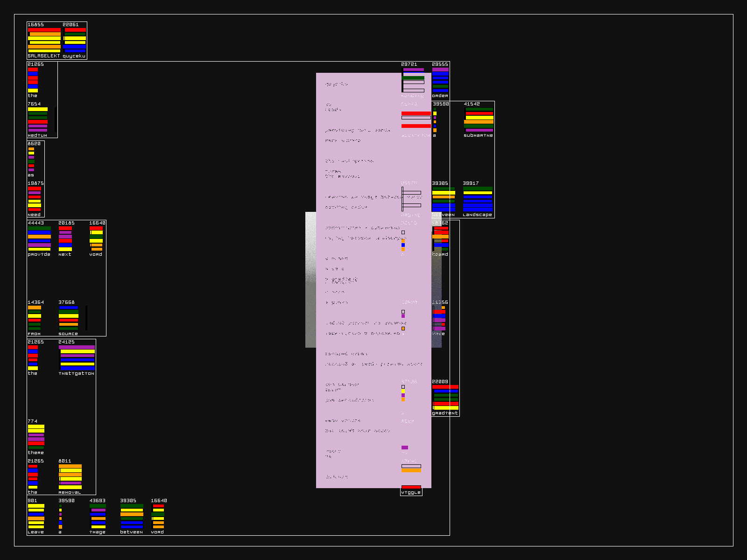Screen dimensions: 747x560
Task: Select the there block numbered 774
Action: click(x=36, y=437)
